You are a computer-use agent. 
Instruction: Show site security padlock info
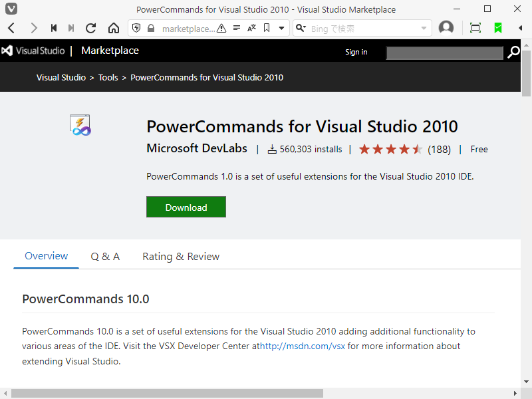point(151,28)
